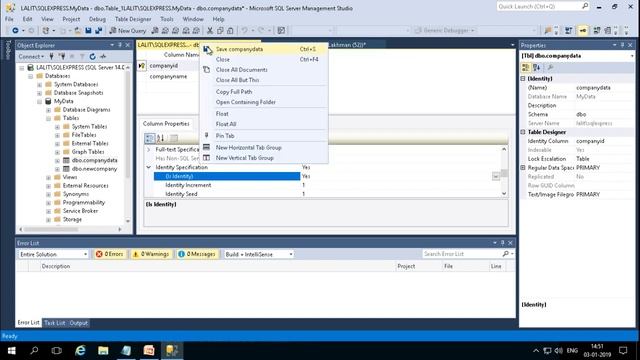
Task: Open the Toolbox side tab
Action: [7, 50]
